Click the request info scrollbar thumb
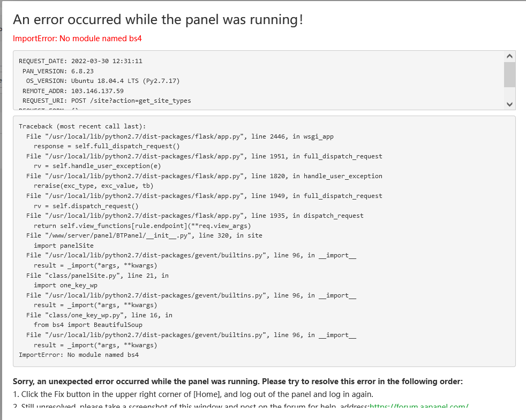This screenshot has height=420, width=526. (509, 74)
